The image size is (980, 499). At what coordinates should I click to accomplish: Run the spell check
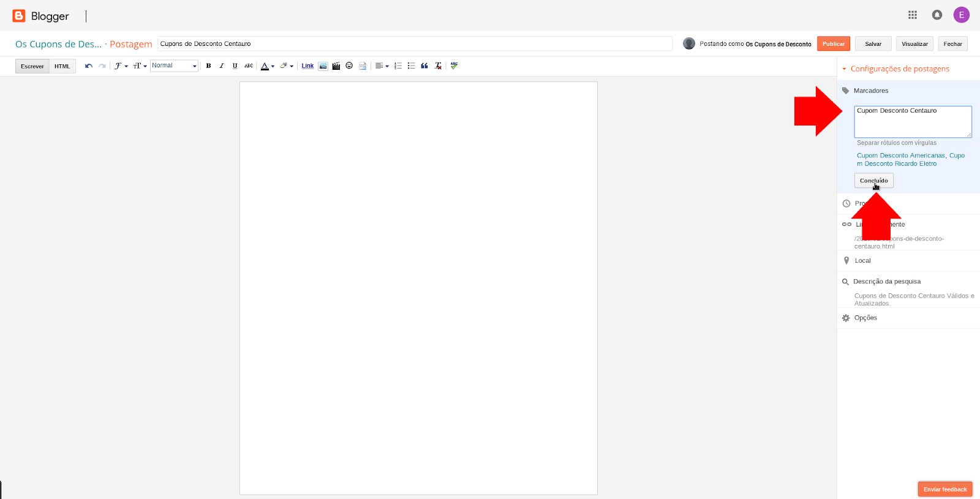coord(454,66)
